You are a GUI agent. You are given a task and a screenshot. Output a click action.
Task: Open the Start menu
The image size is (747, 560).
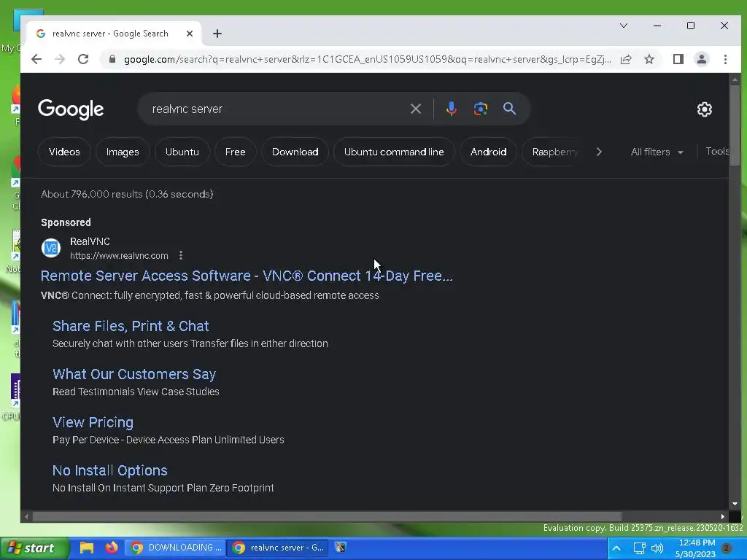pyautogui.click(x=34, y=548)
